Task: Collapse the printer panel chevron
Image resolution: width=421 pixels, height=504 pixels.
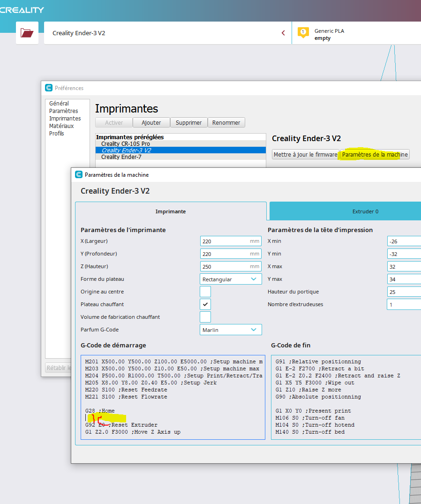Action: coord(283,33)
